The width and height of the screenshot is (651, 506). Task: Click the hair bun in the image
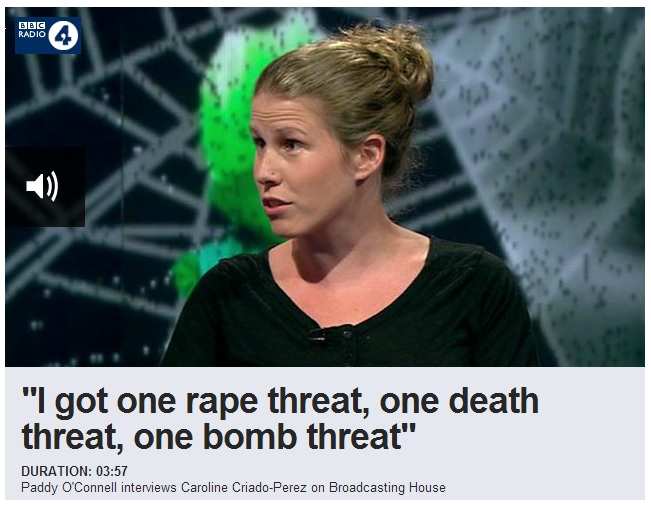[x=399, y=62]
